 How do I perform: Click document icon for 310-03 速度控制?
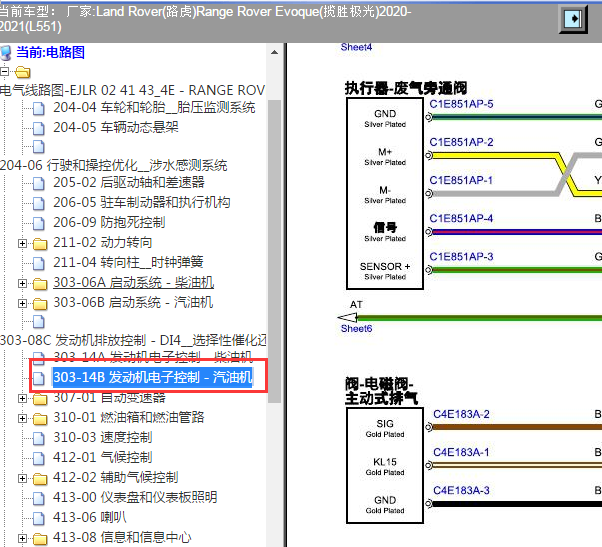[x=39, y=438]
